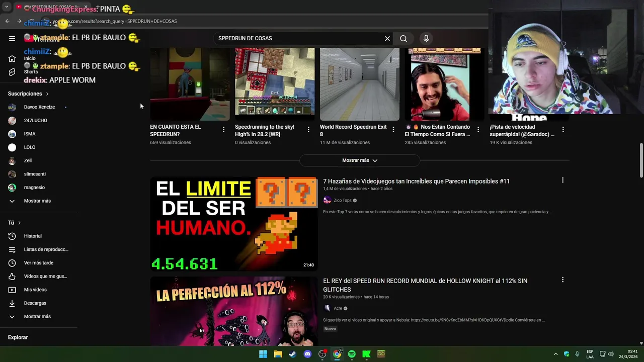Open video title 7 Hazañas de Videojuegos
The height and width of the screenshot is (362, 644).
416,181
